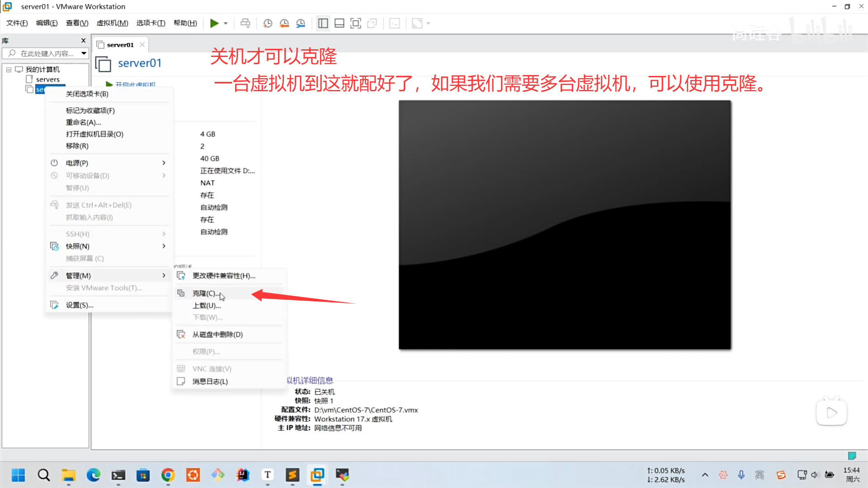Click the take snapshot toolbar icon
868x488 pixels.
click(268, 23)
